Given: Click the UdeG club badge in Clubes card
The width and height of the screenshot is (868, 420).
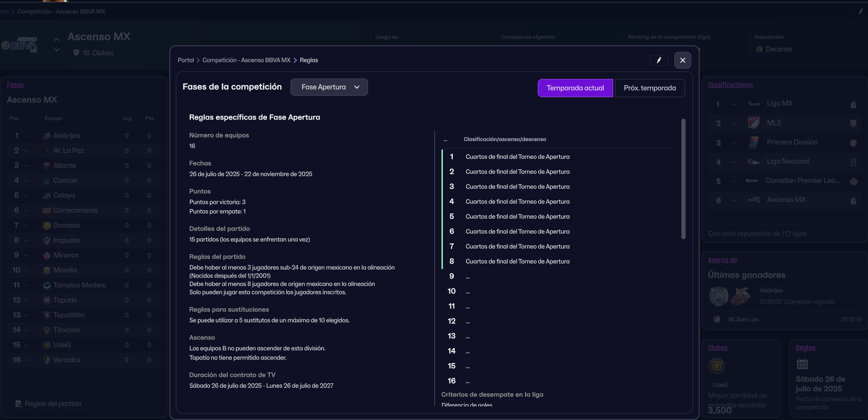Looking at the screenshot, I should (716, 366).
